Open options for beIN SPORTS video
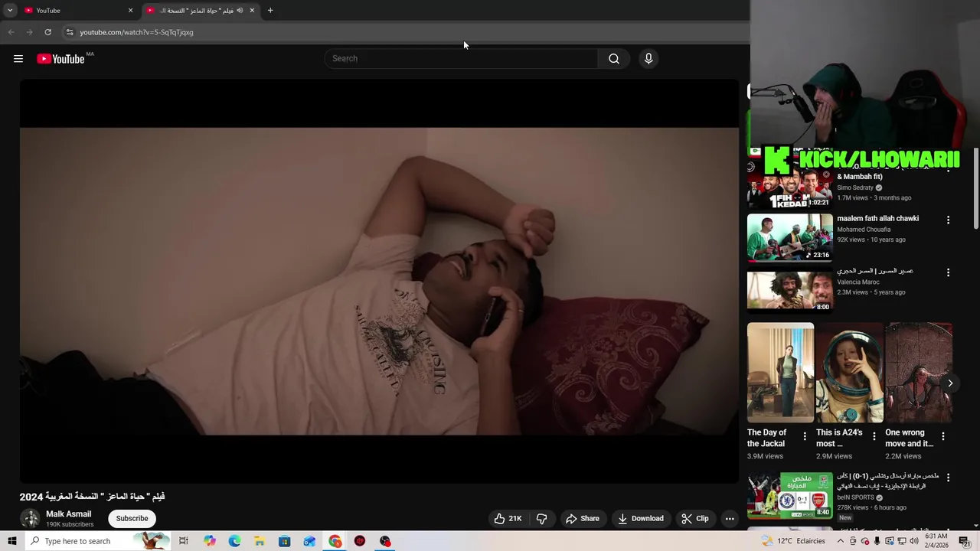 [x=948, y=478]
